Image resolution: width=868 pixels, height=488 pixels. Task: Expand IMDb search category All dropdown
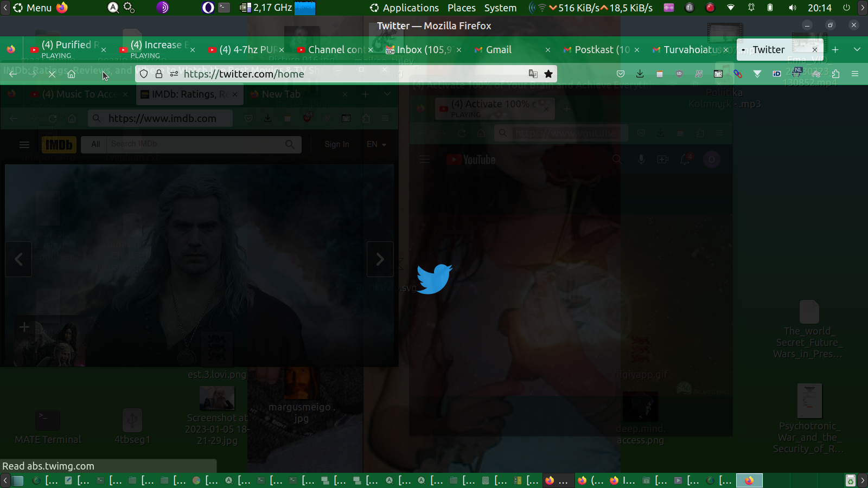(95, 144)
